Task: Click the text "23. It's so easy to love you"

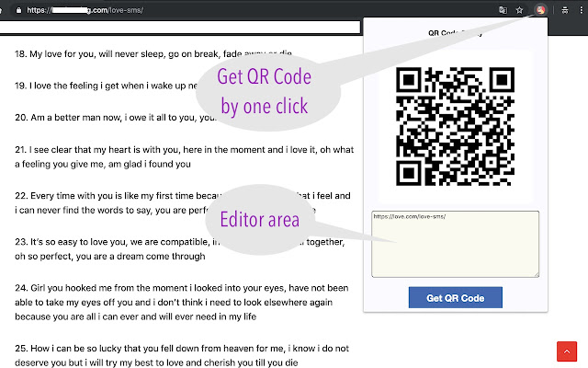Action: [71, 242]
